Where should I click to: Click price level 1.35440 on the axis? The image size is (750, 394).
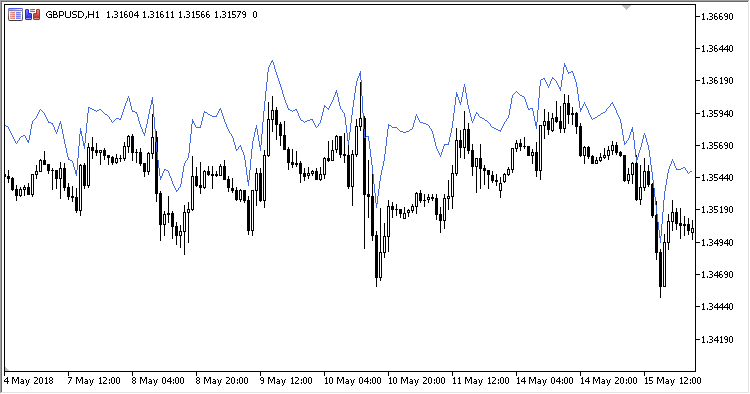point(717,178)
